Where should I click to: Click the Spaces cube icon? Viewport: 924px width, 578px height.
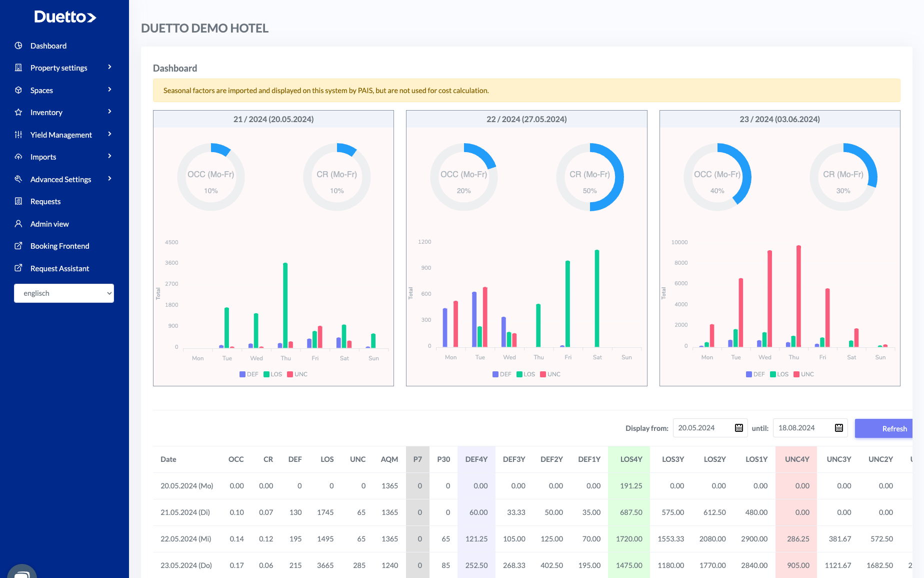tap(18, 90)
